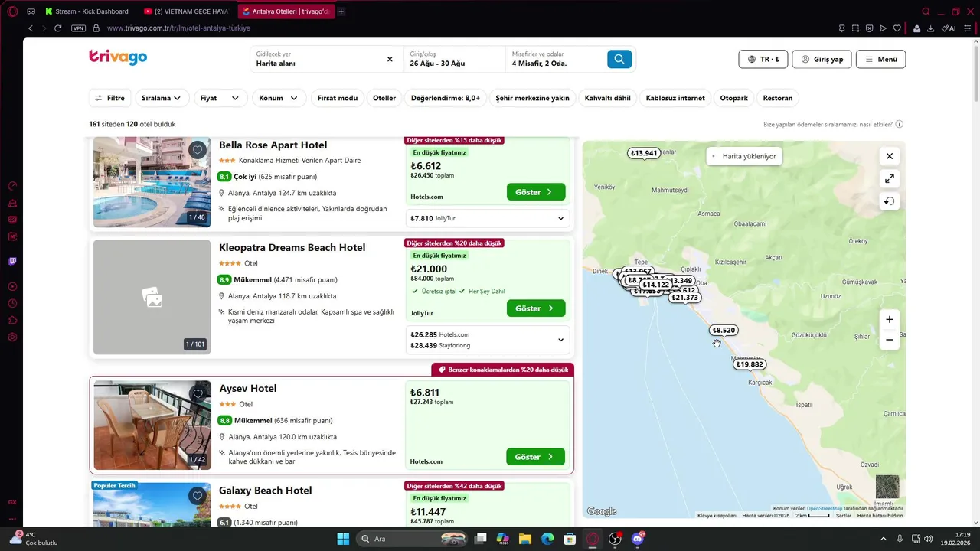Open Windows Start menu

343,539
